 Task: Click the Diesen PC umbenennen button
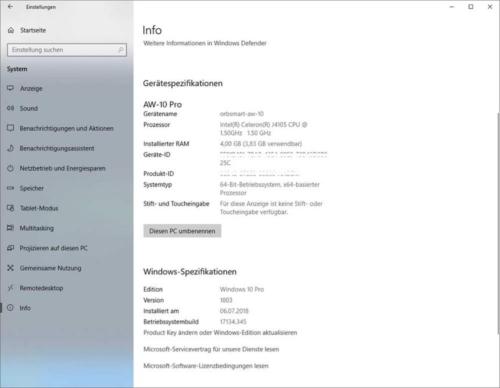point(182,231)
